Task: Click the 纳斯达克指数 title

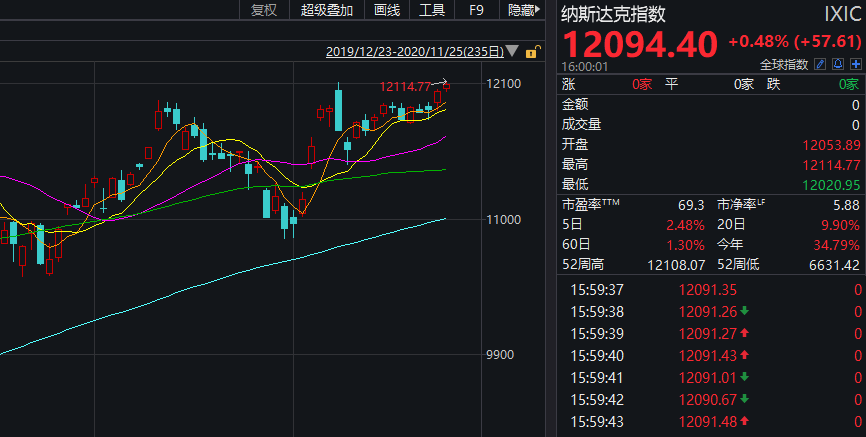Action: tap(614, 14)
